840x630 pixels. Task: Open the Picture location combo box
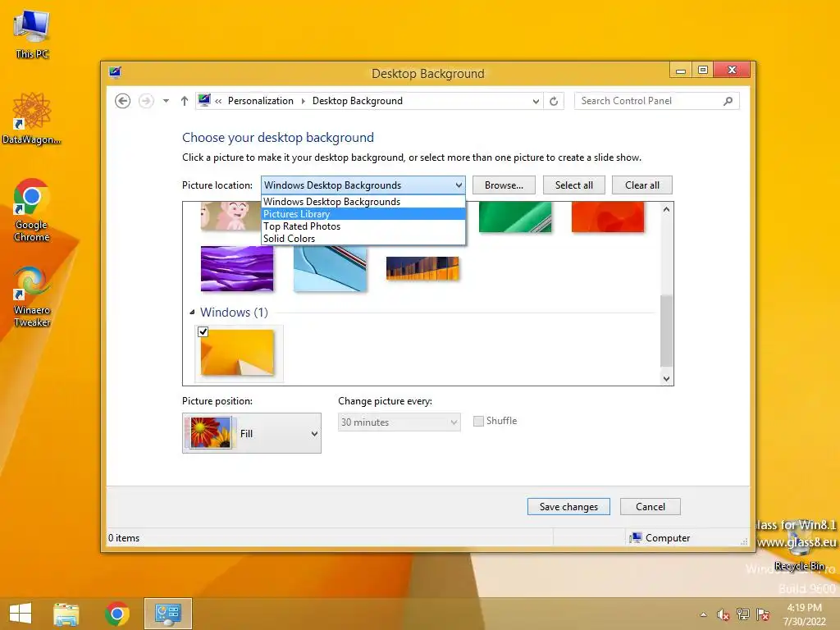(x=363, y=185)
